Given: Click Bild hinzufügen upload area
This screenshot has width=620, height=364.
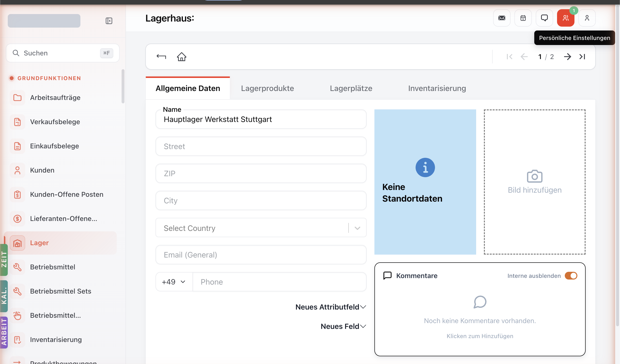Looking at the screenshot, I should (534, 182).
